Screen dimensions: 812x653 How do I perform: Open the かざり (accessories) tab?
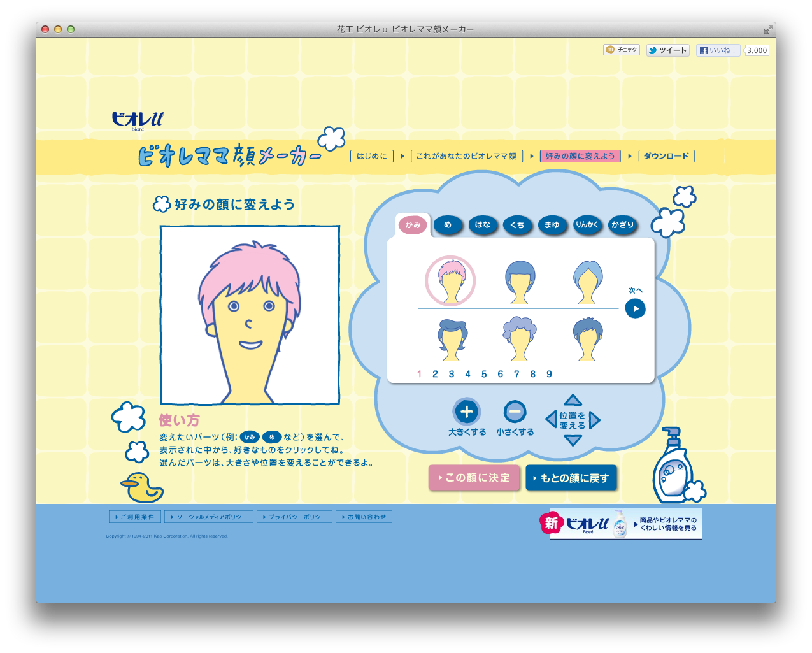tap(622, 225)
